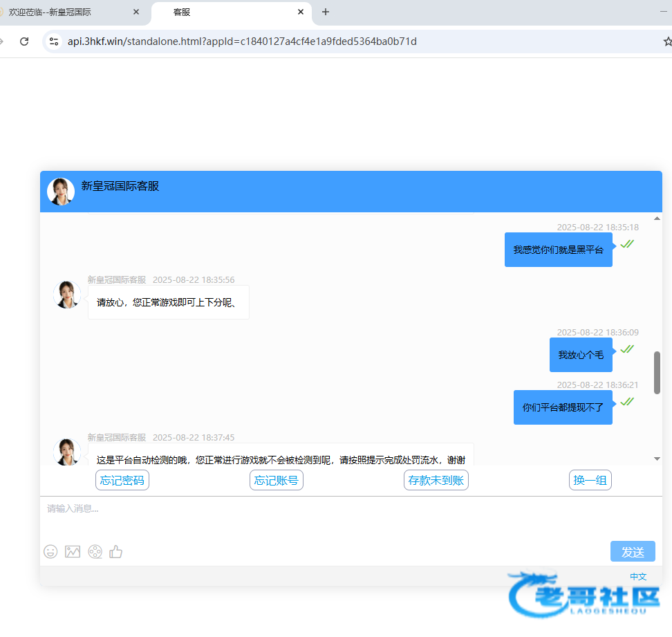Viewport: 672px width, 637px height.
Task: Click the send image icon
Action: 73,552
